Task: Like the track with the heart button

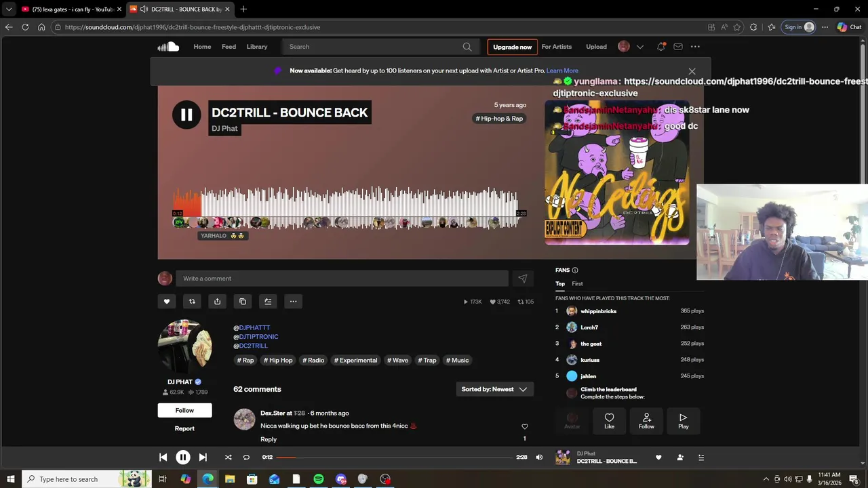Action: 167,302
